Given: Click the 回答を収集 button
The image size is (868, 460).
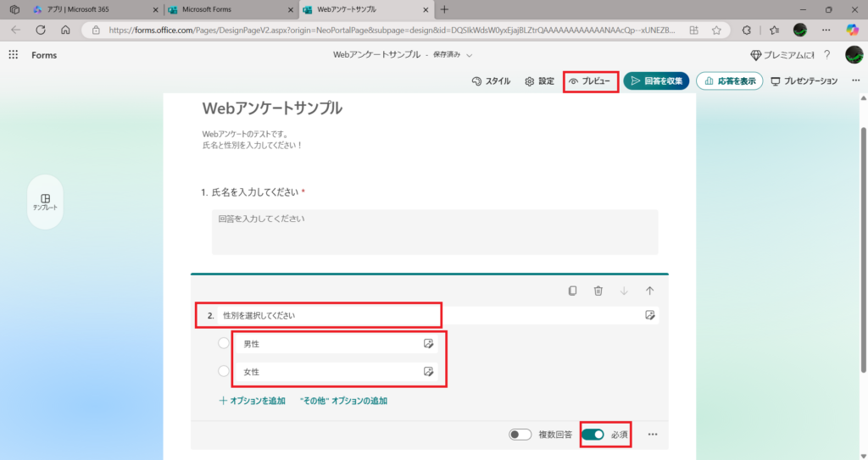Looking at the screenshot, I should coord(656,81).
